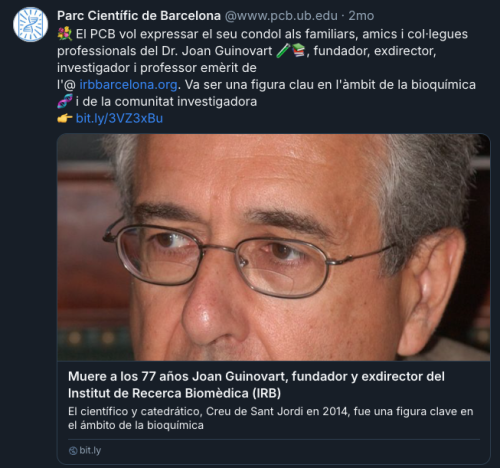Open Parc Científic de Barcelona display name
The width and height of the screenshot is (500, 468).
tap(139, 16)
